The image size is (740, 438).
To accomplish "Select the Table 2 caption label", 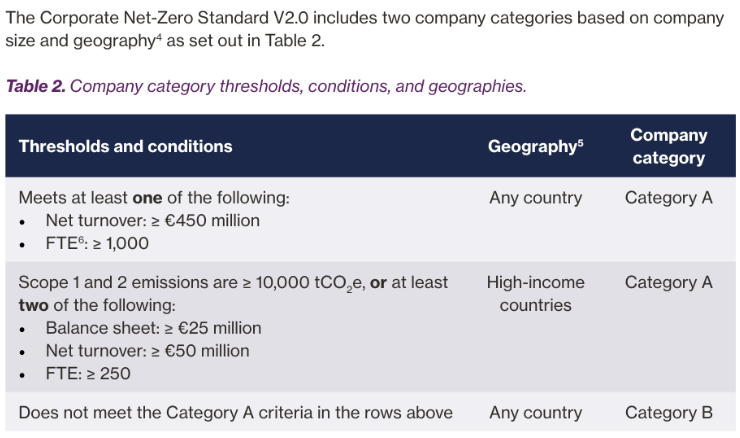I will click(x=35, y=86).
